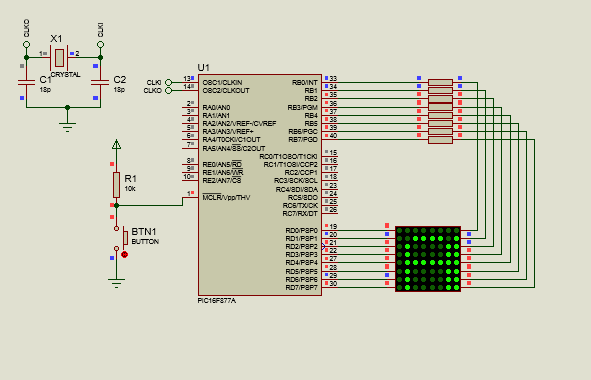Select the PIC16F877A microcontroller body
Image resolution: width=591 pixels, height=380 pixels.
(260, 185)
